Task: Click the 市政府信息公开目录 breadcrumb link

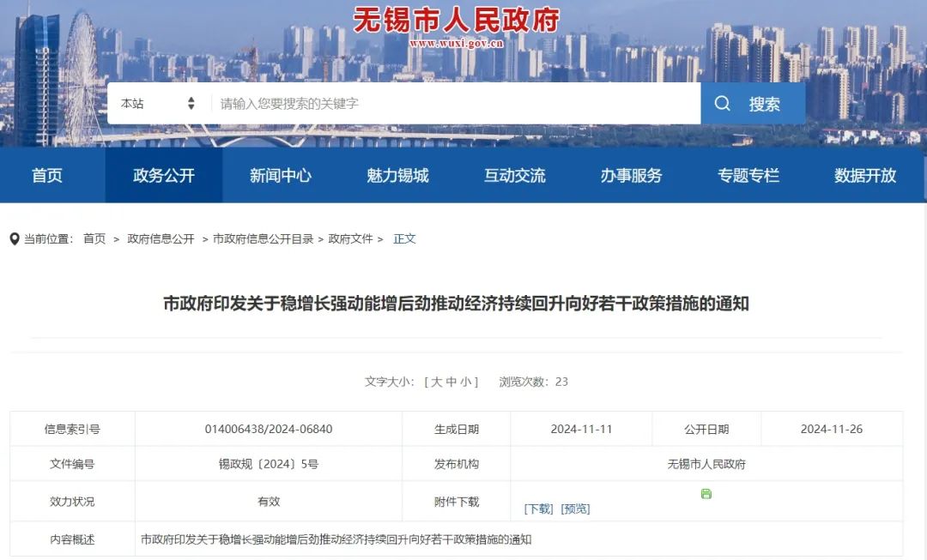Action: point(263,239)
